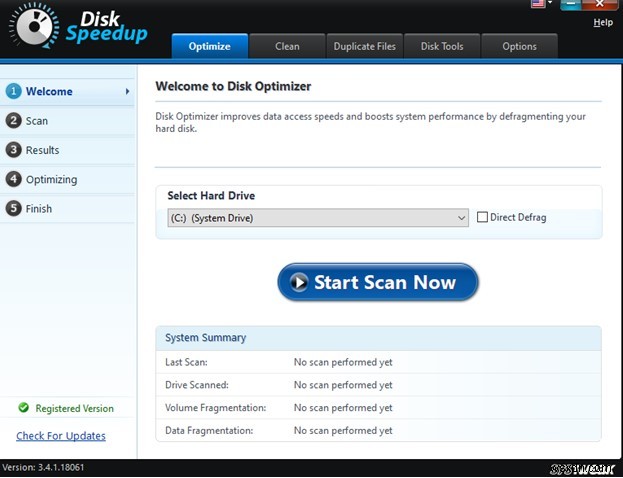The width and height of the screenshot is (623, 478).
Task: Select the Optimizing step in sidebar
Action: tap(67, 179)
